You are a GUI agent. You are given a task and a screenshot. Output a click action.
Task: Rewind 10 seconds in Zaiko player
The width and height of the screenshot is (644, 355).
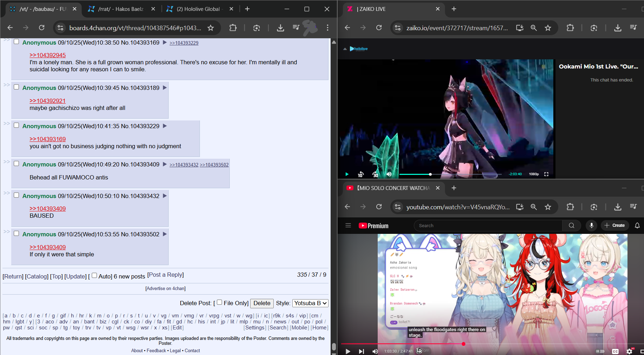click(360, 174)
